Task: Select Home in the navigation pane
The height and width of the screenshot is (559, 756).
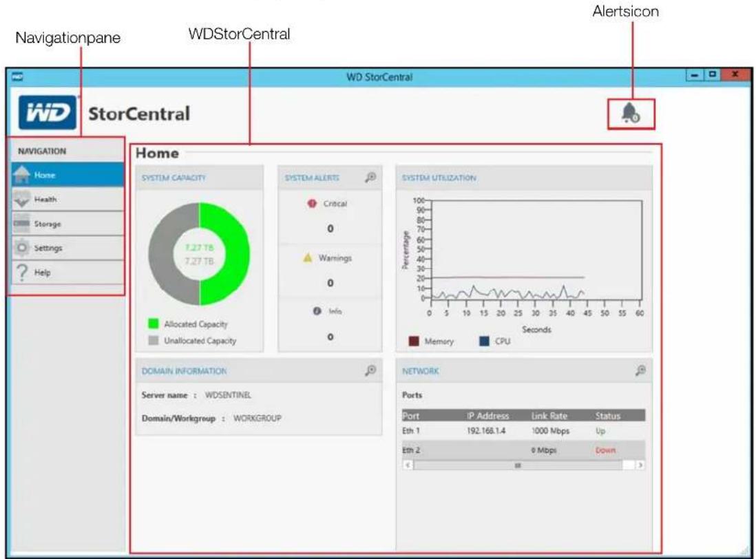Action: 67,174
